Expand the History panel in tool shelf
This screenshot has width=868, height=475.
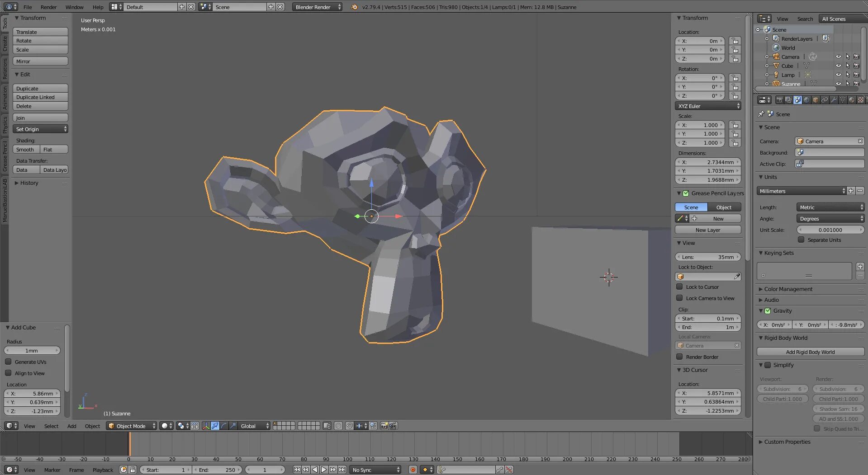click(29, 183)
